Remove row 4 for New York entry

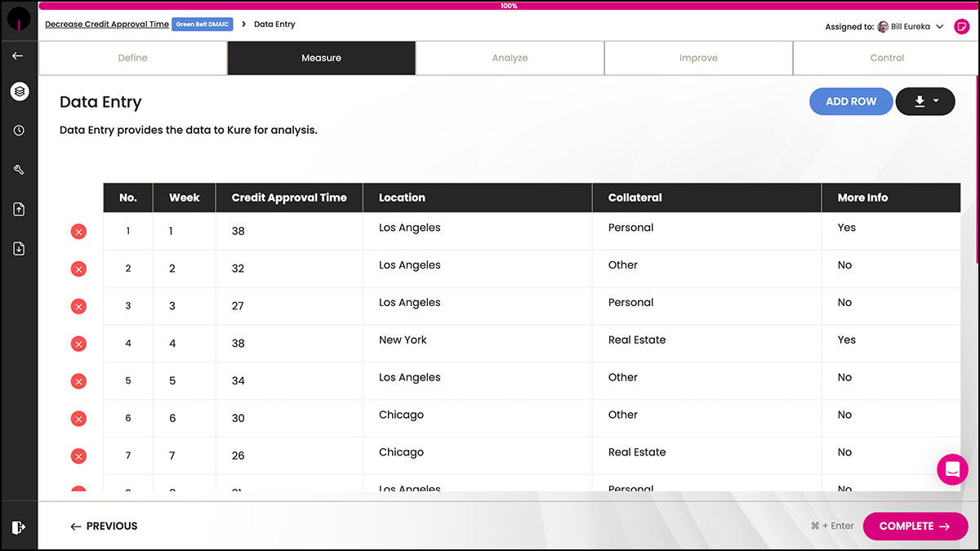click(x=78, y=344)
